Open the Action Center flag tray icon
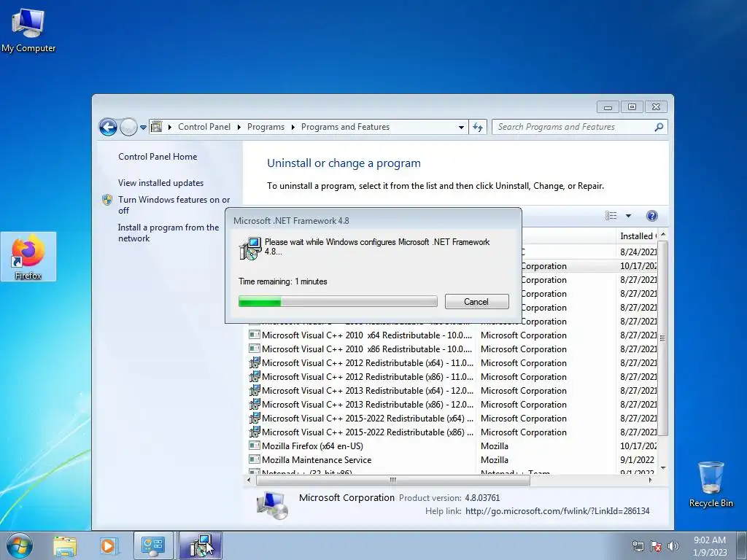Screen dimensions: 747x560 tap(656, 546)
